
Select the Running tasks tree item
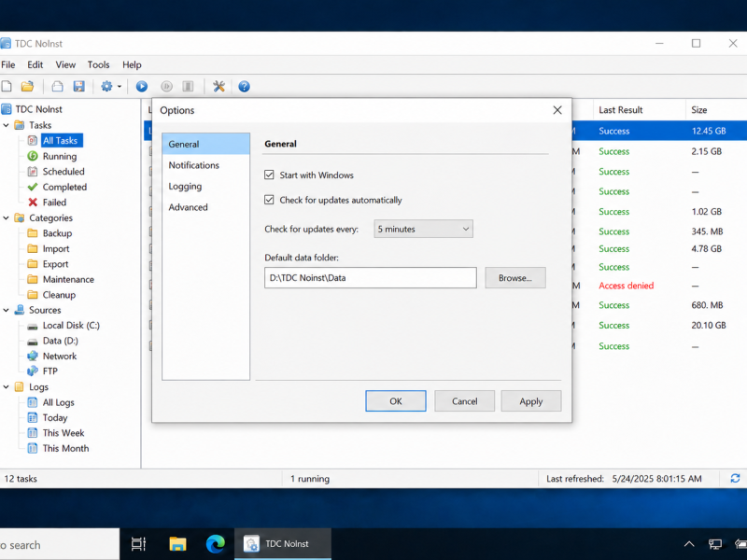[59, 156]
